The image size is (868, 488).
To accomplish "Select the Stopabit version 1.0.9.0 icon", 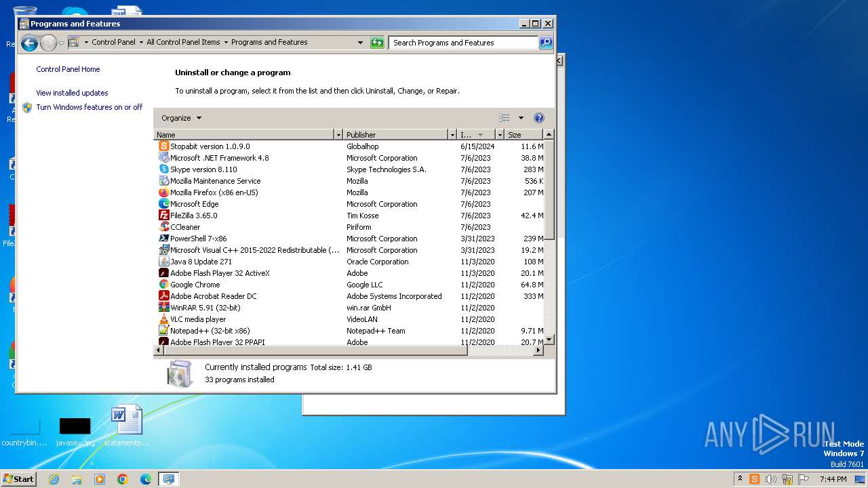I will click(x=163, y=146).
